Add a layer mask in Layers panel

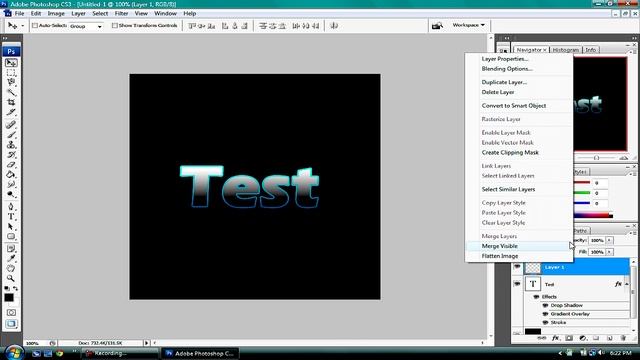(569, 338)
